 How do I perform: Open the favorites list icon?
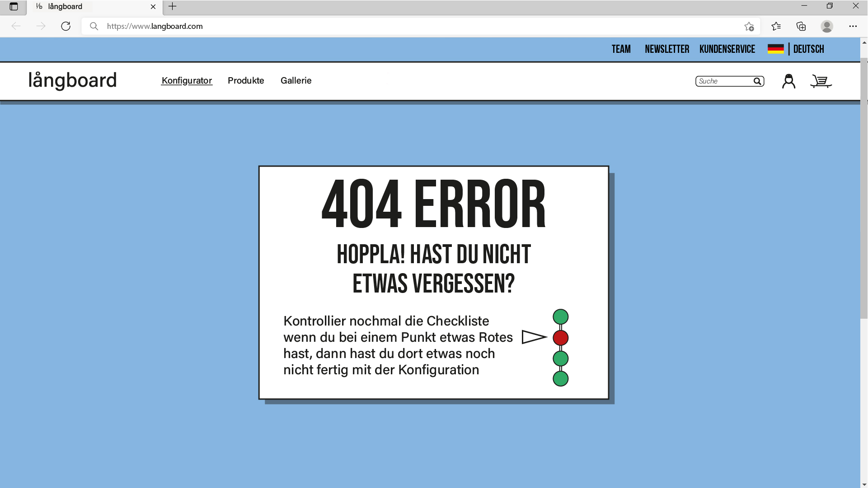click(x=776, y=26)
